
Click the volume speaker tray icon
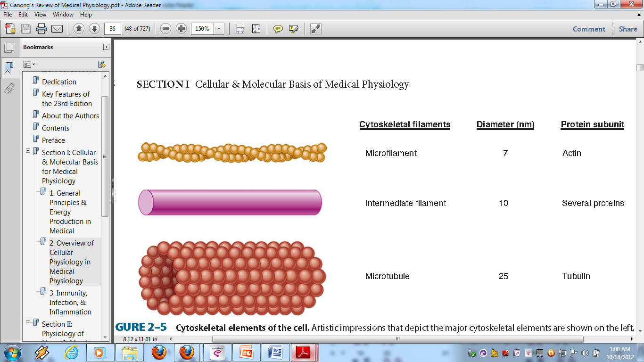point(585,353)
